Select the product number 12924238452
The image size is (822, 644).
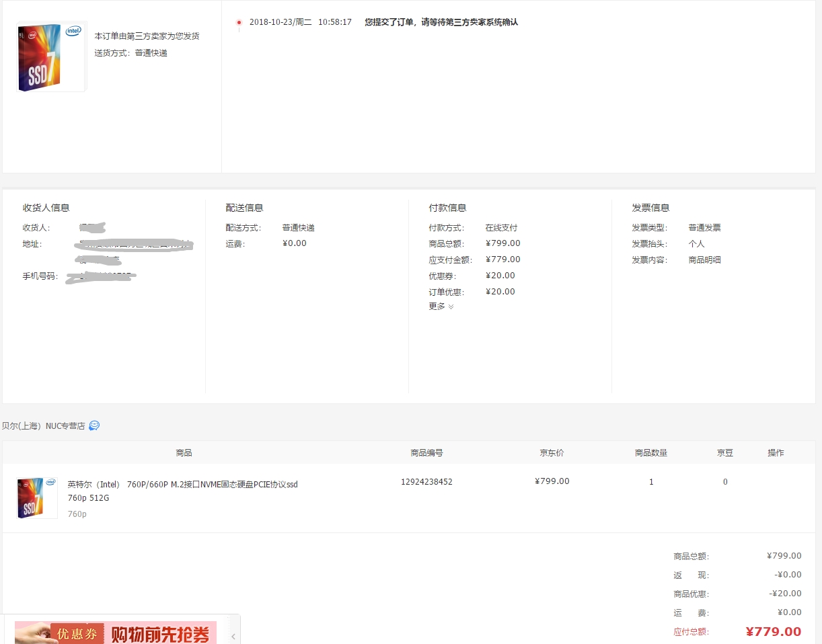(426, 482)
